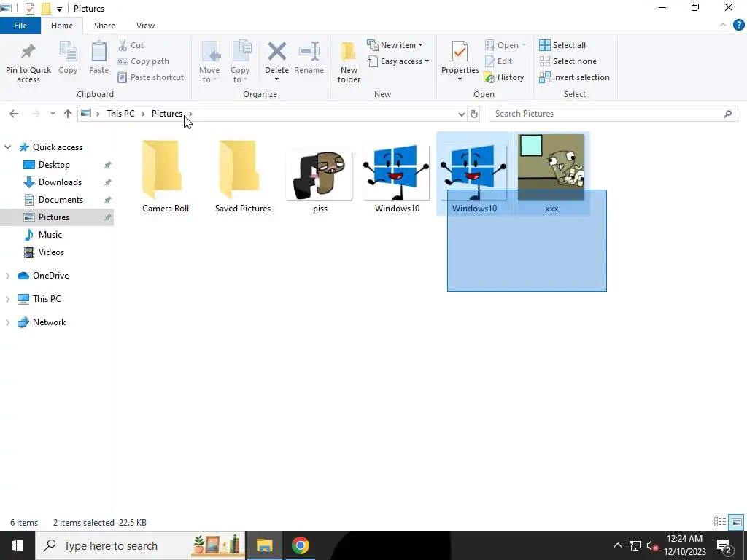
Task: Open the Copy to dropdown
Action: coord(240,63)
